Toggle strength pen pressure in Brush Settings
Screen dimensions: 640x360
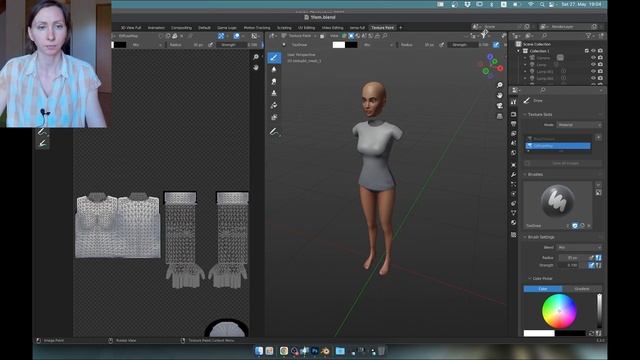tap(591, 265)
